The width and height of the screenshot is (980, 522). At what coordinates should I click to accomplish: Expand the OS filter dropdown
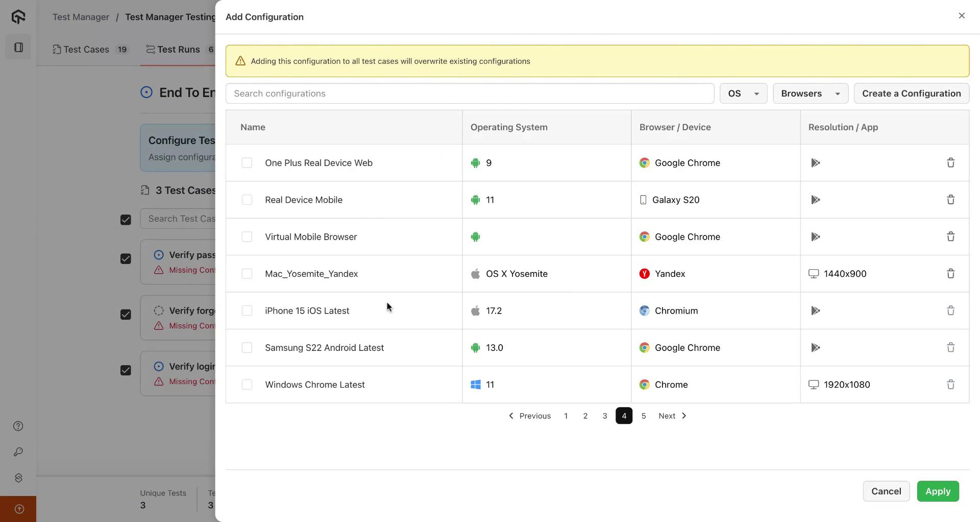pyautogui.click(x=743, y=93)
